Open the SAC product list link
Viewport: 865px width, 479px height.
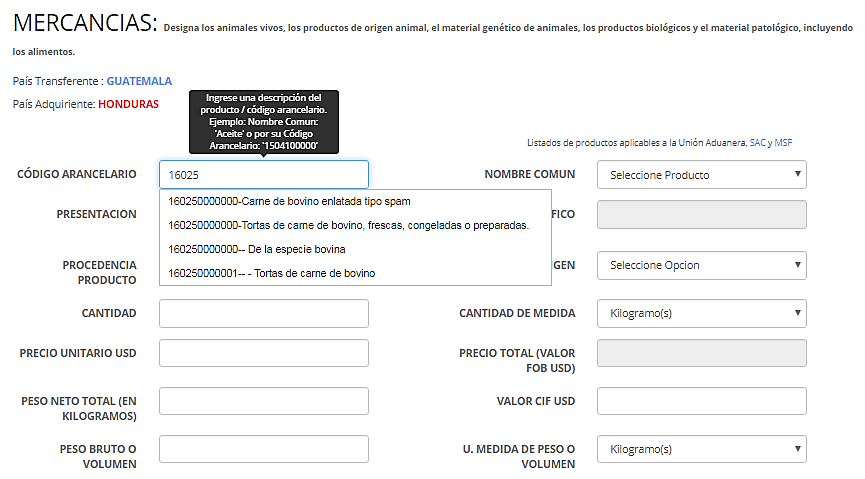coord(757,143)
